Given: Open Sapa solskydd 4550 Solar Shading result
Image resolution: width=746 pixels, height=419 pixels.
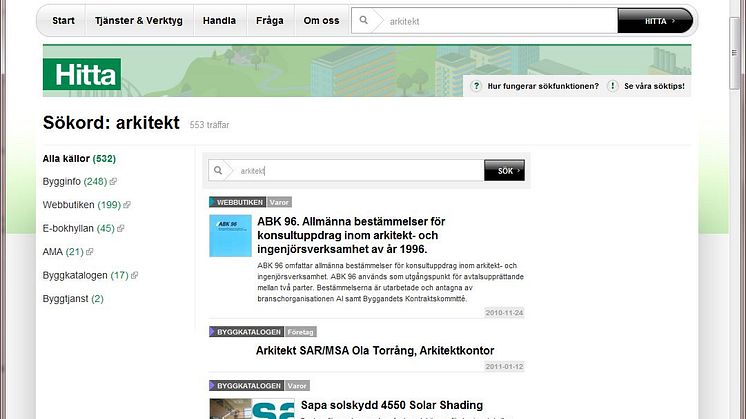Looking at the screenshot, I should coord(392,405).
